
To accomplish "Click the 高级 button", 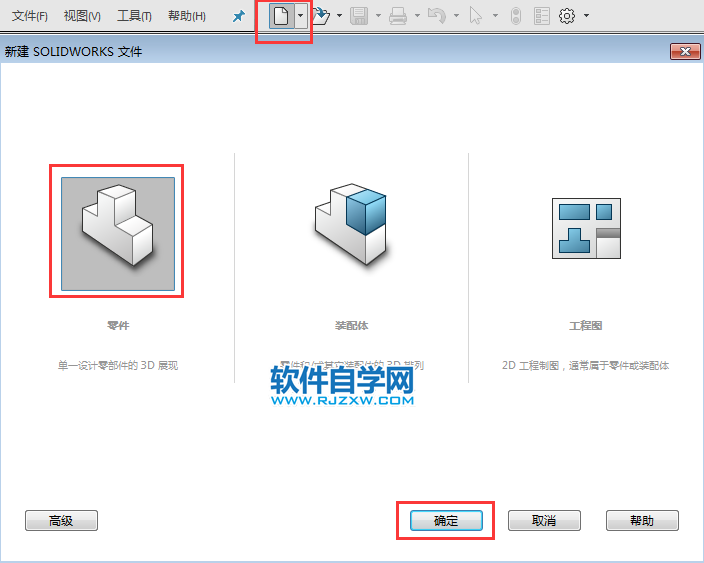I will pyautogui.click(x=62, y=521).
